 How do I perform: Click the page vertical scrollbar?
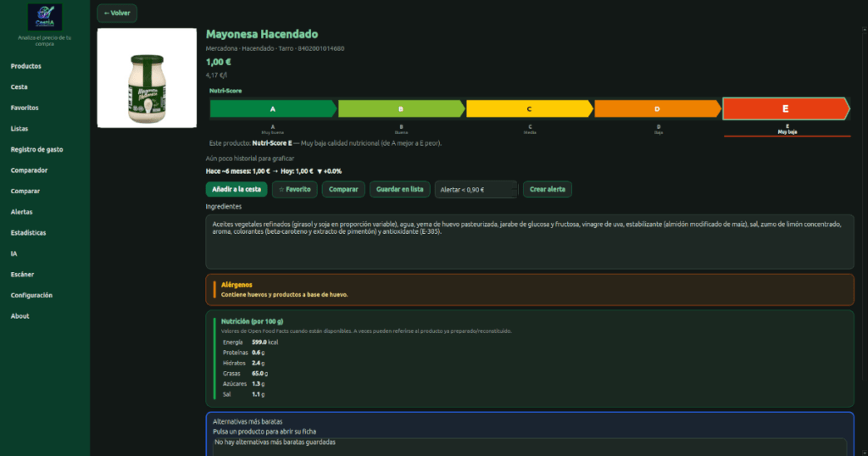click(865, 205)
